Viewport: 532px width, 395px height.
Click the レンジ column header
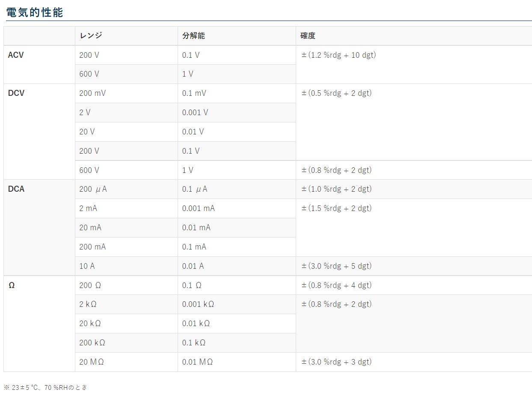click(x=90, y=36)
